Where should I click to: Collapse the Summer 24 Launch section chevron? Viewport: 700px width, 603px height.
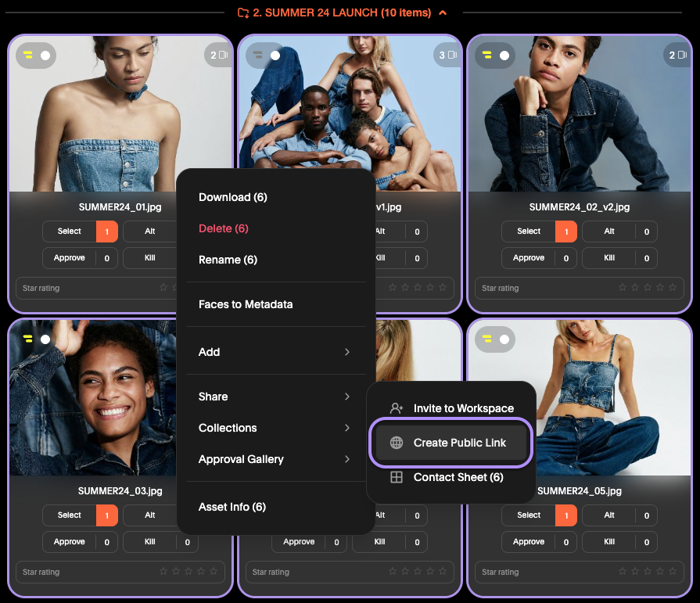click(443, 13)
